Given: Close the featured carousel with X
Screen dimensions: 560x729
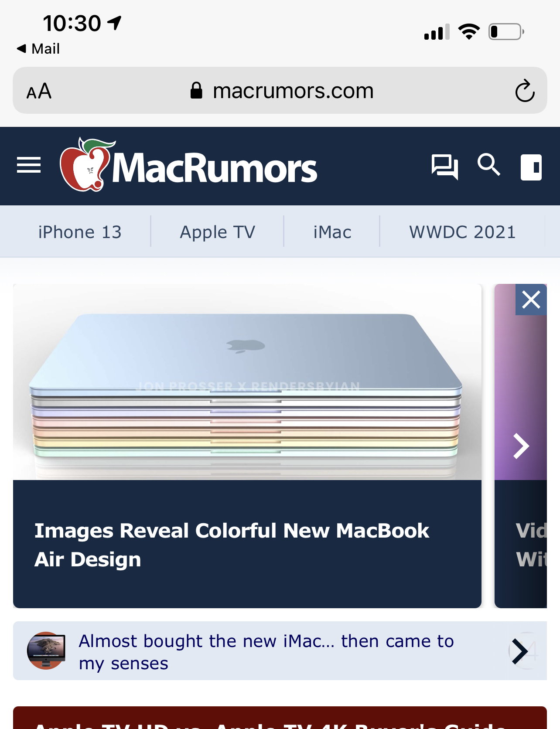Looking at the screenshot, I should (531, 300).
